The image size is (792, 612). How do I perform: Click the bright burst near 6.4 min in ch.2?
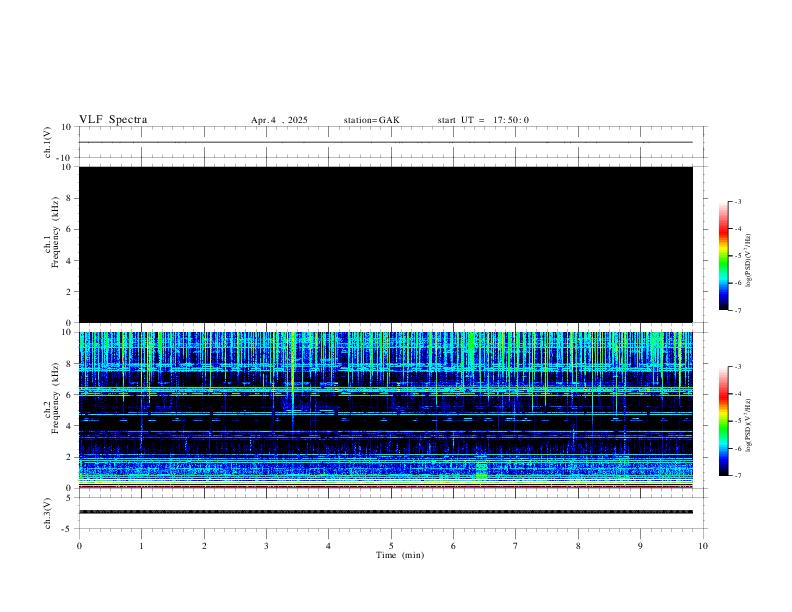point(481,471)
